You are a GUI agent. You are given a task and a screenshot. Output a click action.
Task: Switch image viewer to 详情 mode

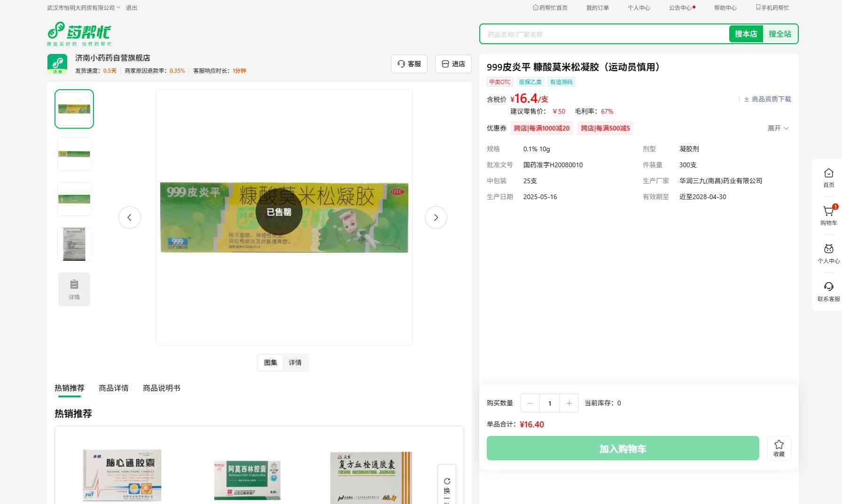[295, 363]
